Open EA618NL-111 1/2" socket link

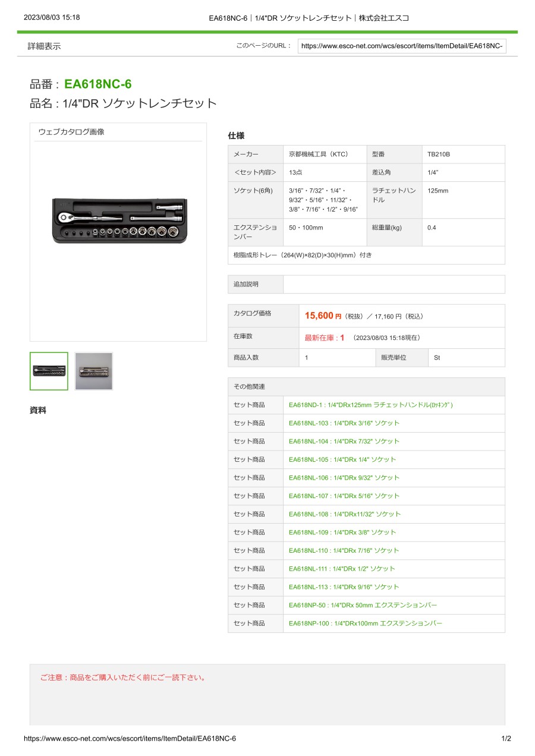point(342,569)
